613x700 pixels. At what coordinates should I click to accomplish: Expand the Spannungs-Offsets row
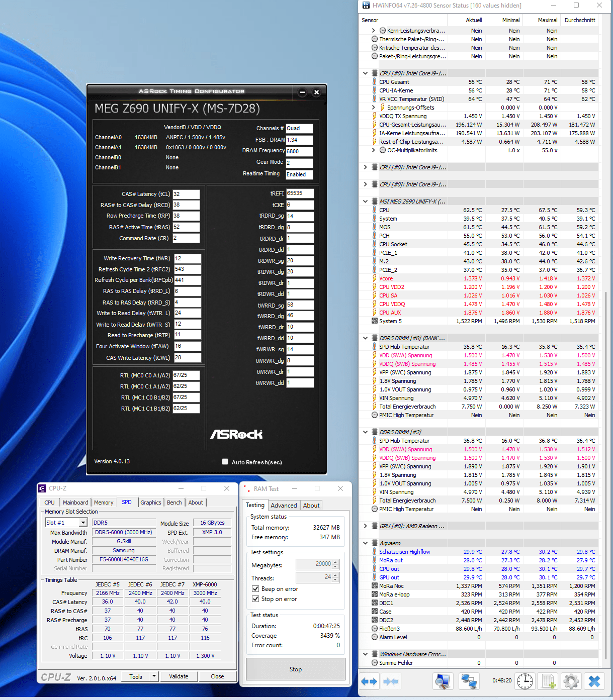(x=374, y=108)
